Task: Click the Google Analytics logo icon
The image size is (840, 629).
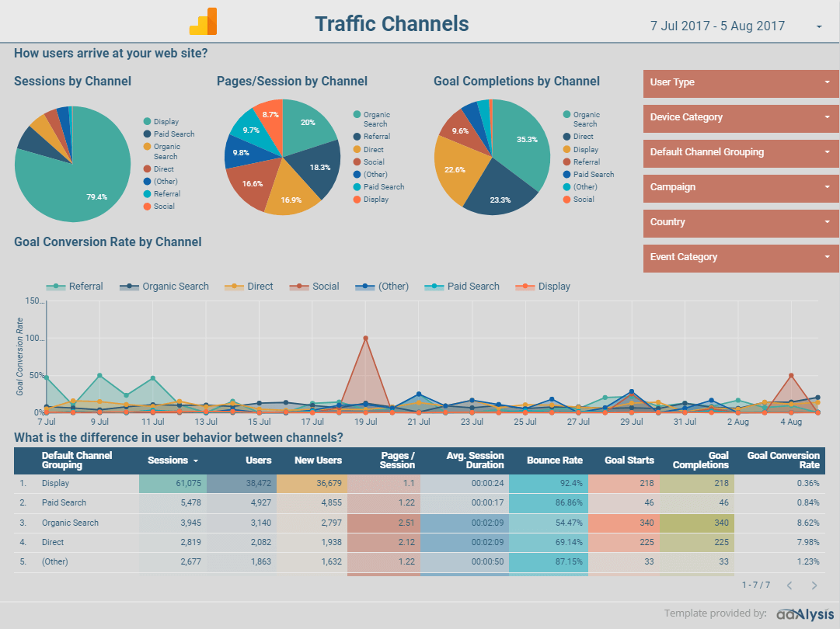Action: (203, 22)
